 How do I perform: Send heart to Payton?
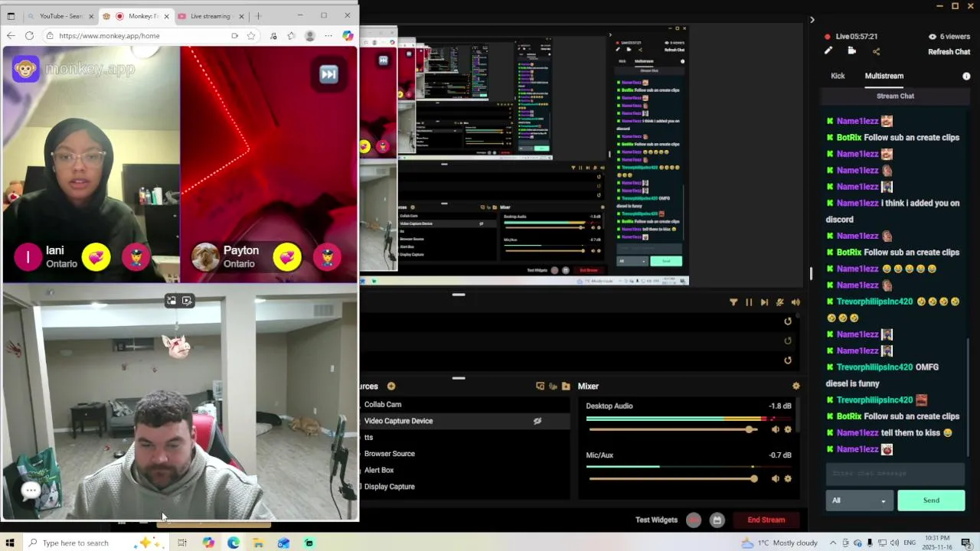pyautogui.click(x=287, y=258)
